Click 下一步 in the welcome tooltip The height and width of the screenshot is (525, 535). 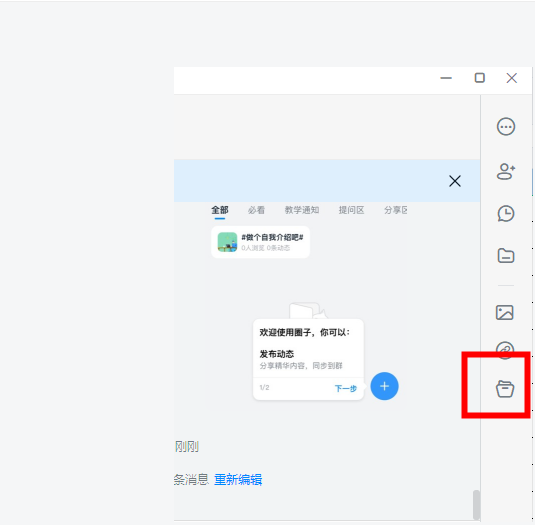346,388
